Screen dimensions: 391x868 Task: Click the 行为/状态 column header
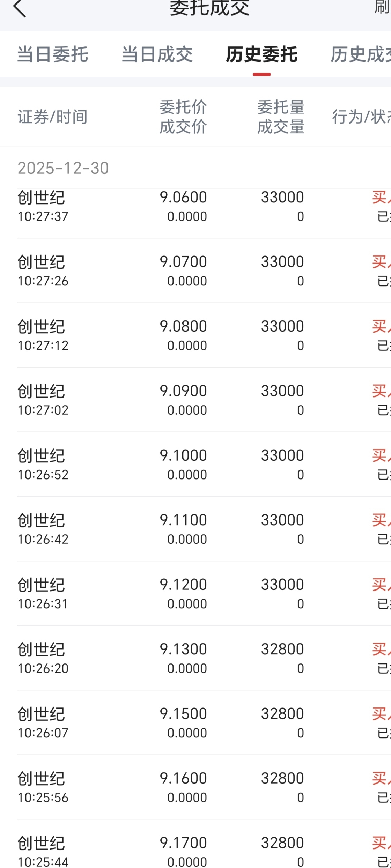point(361,117)
